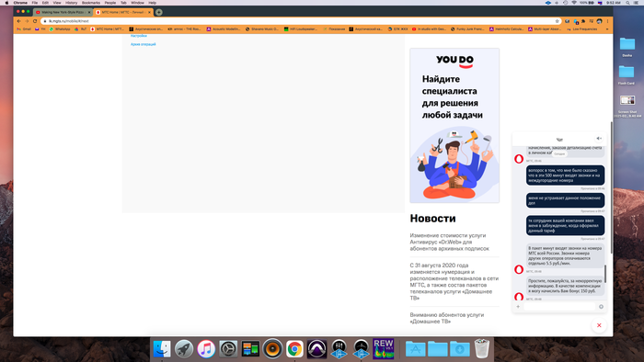Close the MTC Home tab
Image resolution: width=644 pixels, height=362 pixels.
[149, 12]
